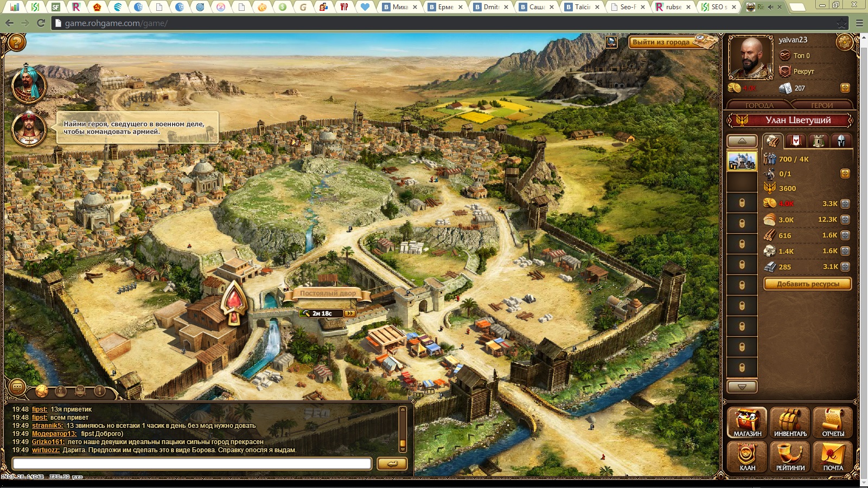Viewport: 868px width, 488px height.
Task: Speed up the 2м 18с build timer
Action: click(x=350, y=313)
